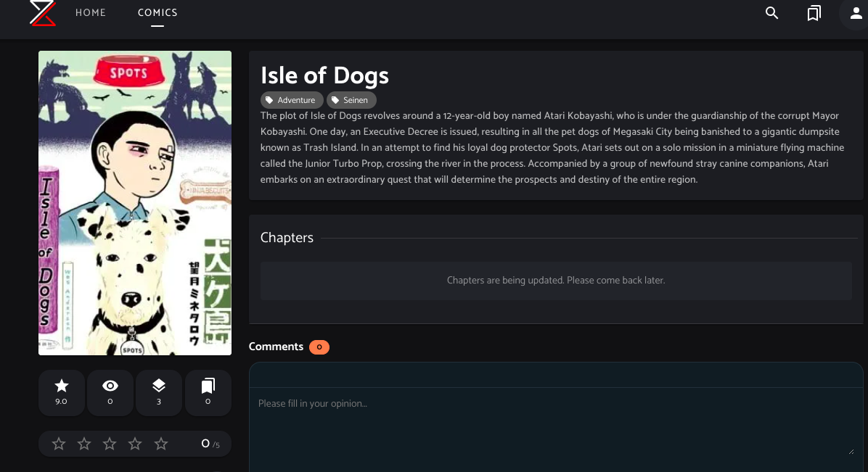Screen dimensions: 868x472
Task: Click the layers chapters count icon
Action: [159, 392]
